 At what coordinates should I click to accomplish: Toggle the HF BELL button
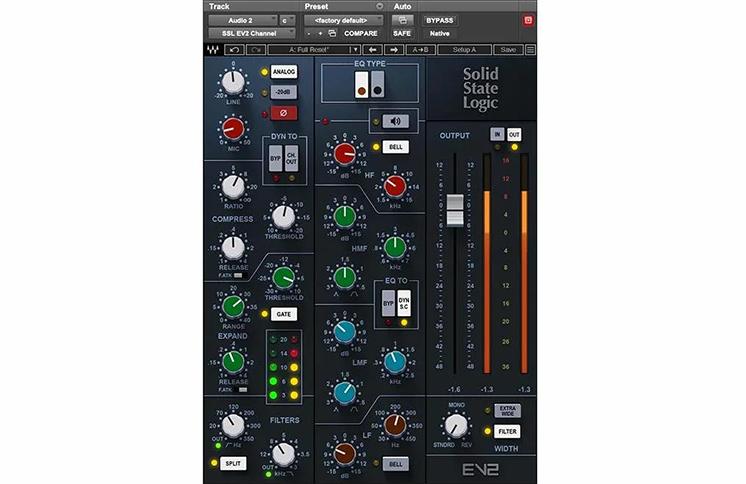pos(395,147)
